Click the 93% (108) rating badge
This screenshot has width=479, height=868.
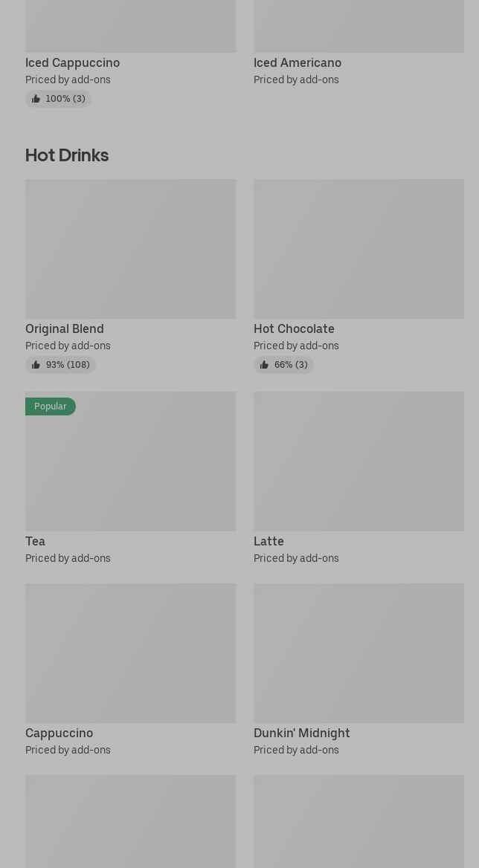60,365
